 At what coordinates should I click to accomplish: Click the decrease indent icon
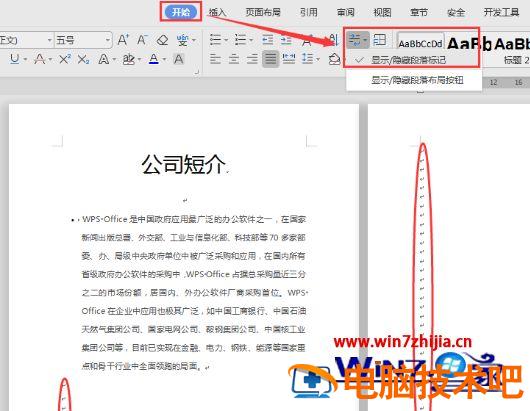[x=267, y=40]
